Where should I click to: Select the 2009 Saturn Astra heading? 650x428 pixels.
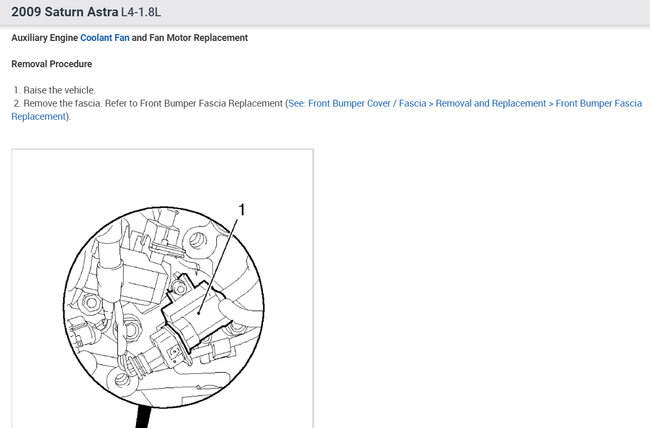[65, 12]
